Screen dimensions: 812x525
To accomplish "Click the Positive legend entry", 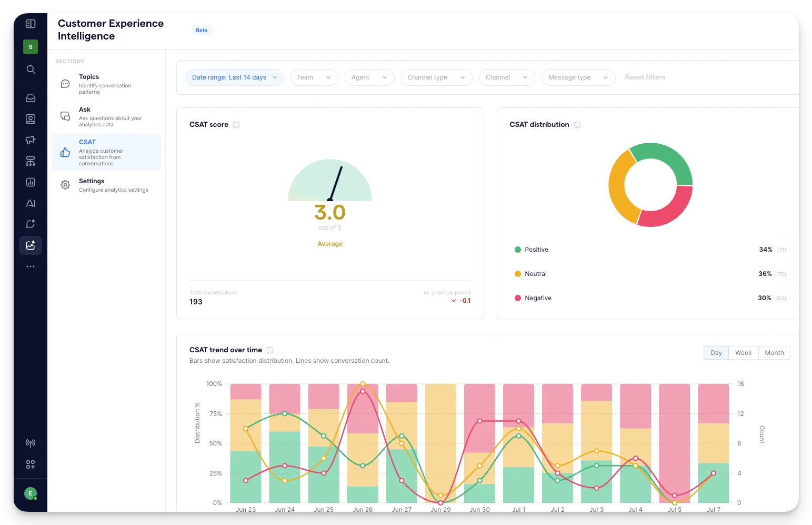I will [x=532, y=250].
